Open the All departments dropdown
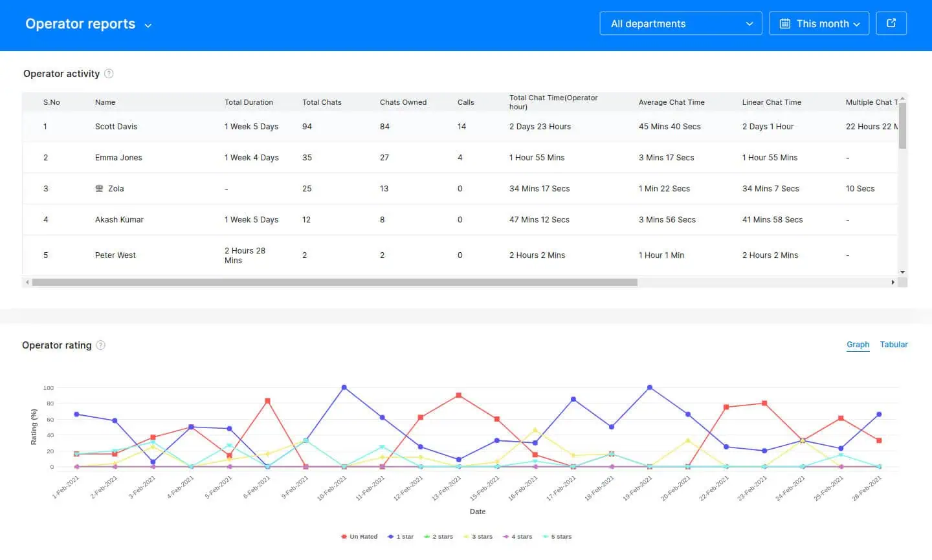This screenshot has height=560, width=932. [x=680, y=24]
